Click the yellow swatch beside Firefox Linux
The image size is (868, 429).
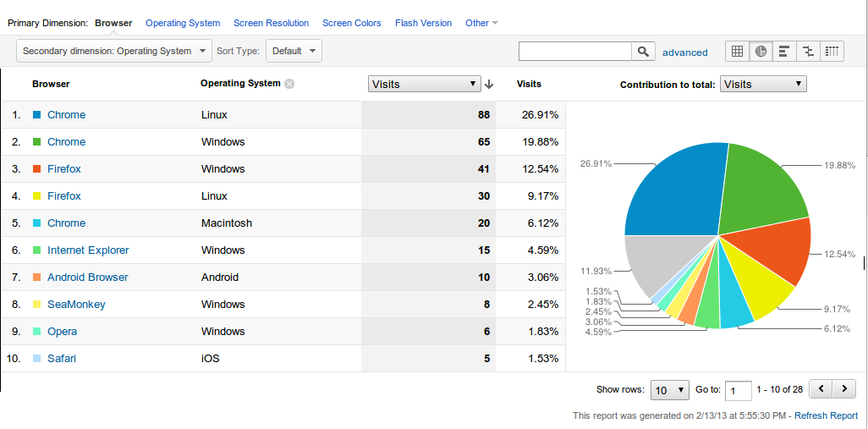pyautogui.click(x=37, y=196)
